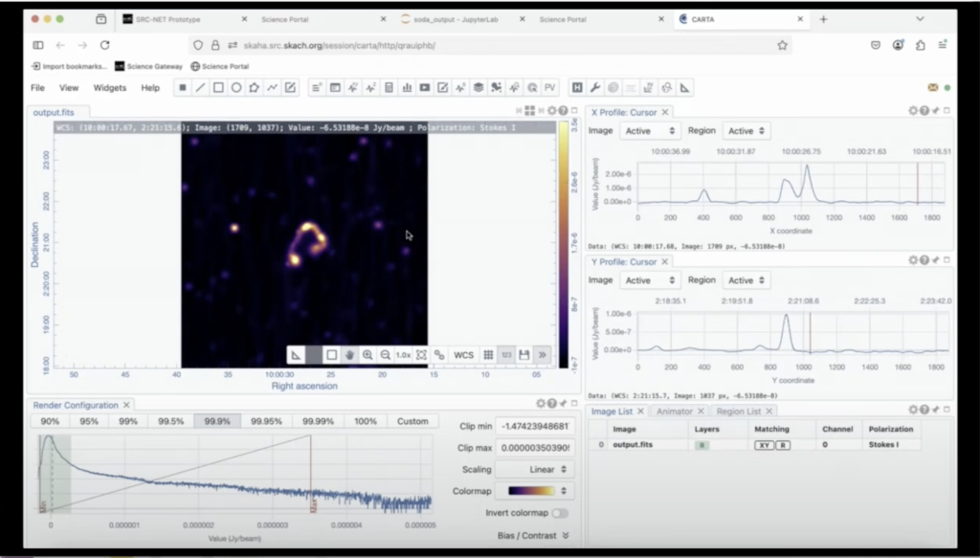980x558 pixels.
Task: Select the 99.5% clip percentile button
Action: point(171,421)
